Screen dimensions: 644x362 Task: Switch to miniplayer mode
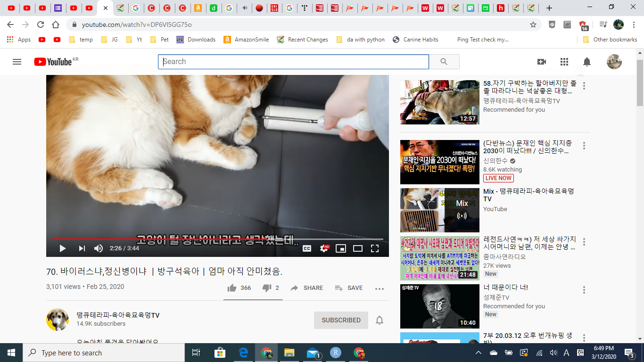[x=341, y=248]
